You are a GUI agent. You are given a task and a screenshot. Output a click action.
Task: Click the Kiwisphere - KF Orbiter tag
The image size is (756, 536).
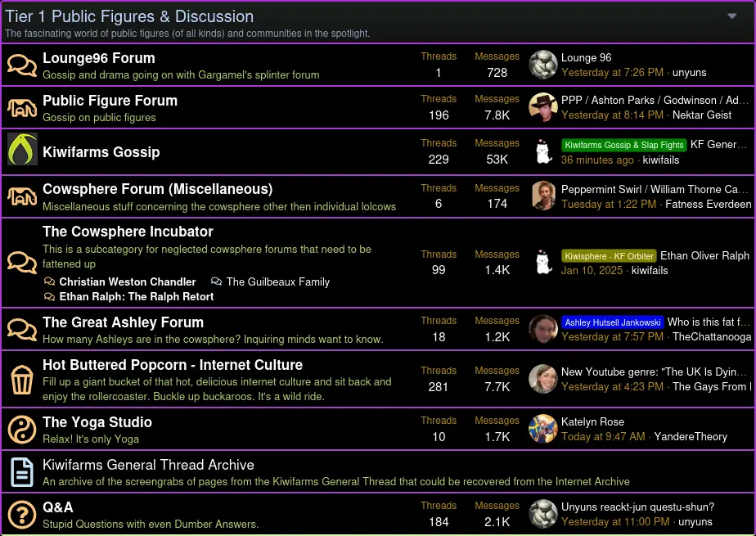tap(608, 256)
